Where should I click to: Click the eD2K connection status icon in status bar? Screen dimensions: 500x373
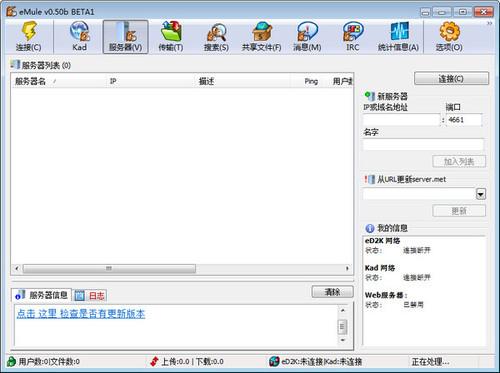274,361
